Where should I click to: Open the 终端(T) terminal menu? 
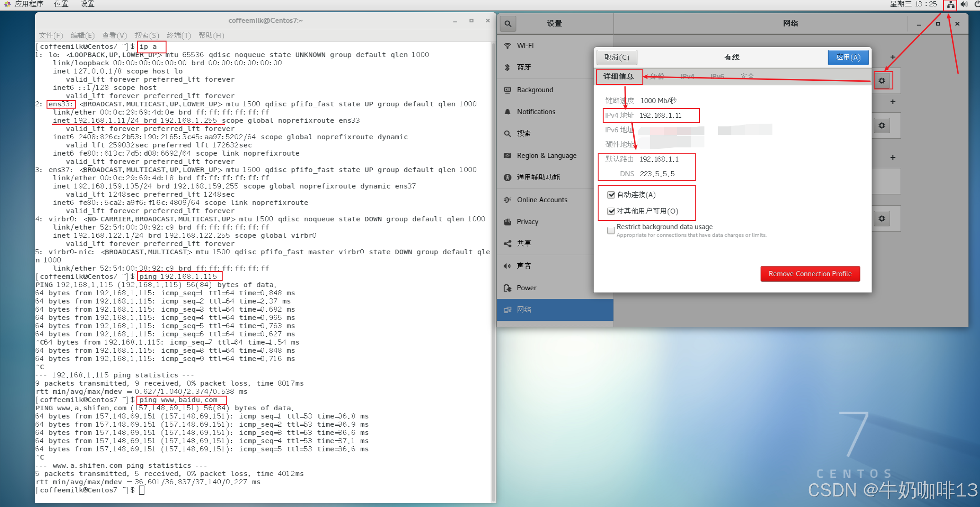pos(178,36)
